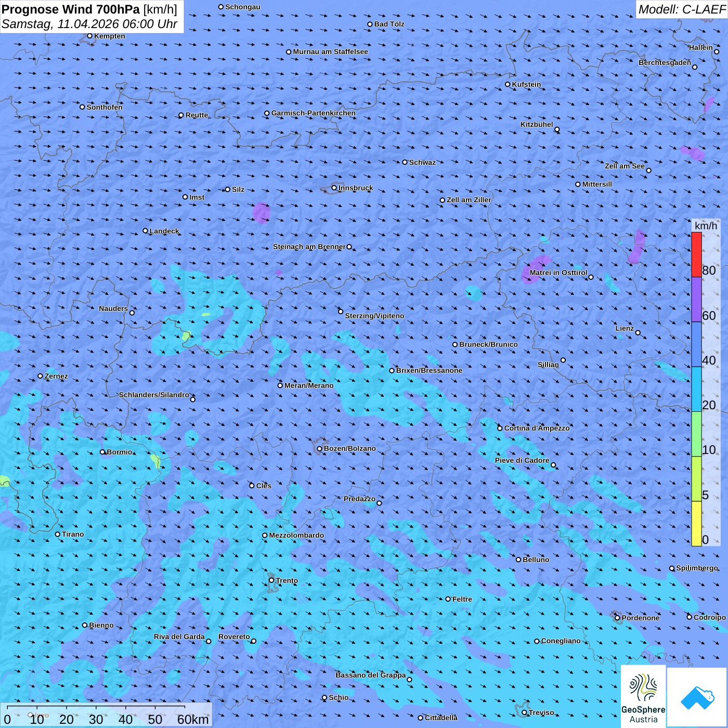Screen dimensions: 728x728
Task: Select the 'Meran/Merano' label
Action: (309, 385)
